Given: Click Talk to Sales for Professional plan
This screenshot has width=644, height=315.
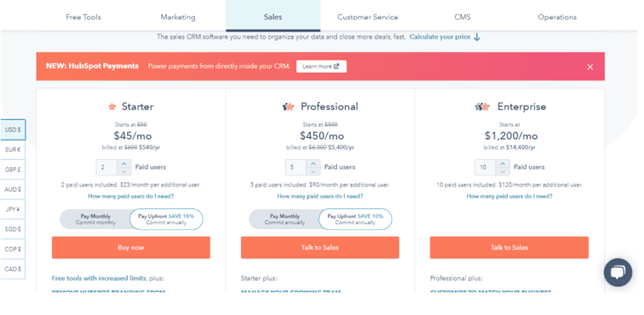Looking at the screenshot, I should 320,248.
